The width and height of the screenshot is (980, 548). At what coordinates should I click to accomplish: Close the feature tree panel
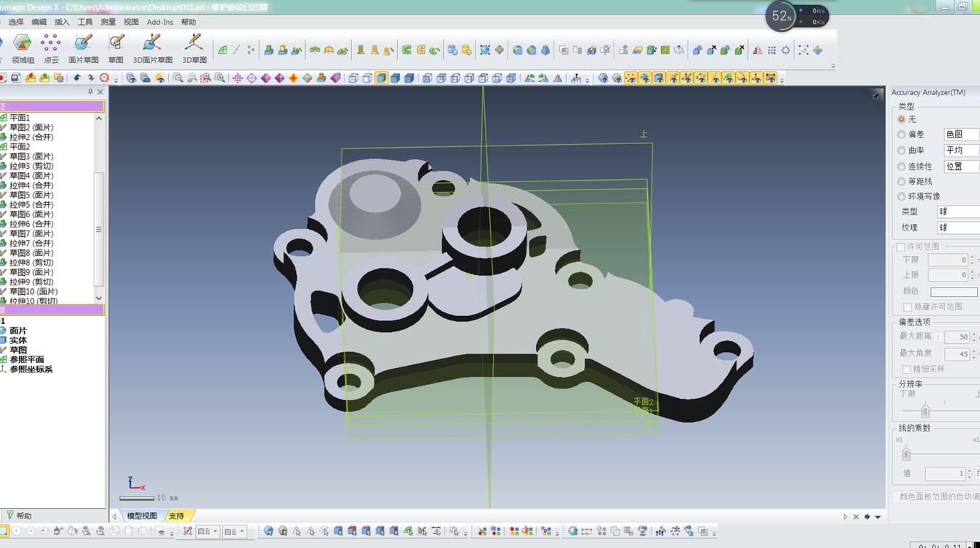click(101, 92)
